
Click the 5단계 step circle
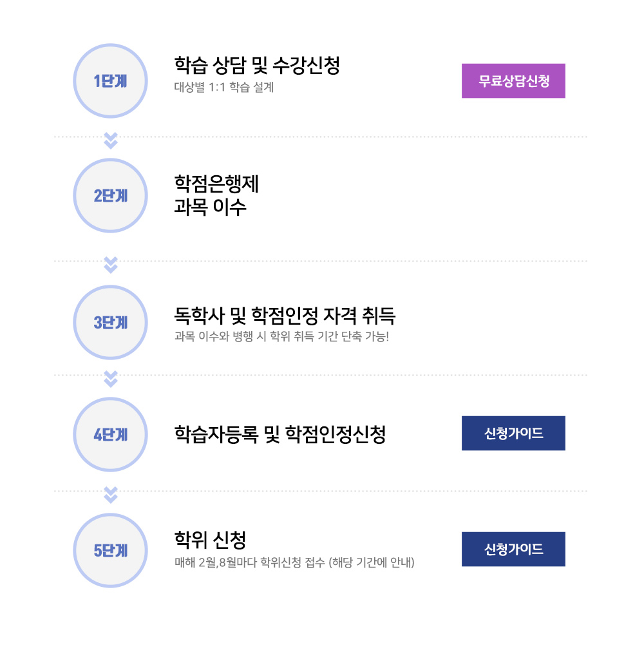pos(111,551)
